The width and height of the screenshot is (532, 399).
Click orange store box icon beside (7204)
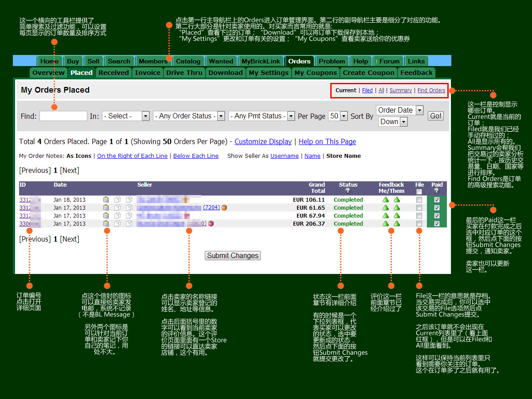click(224, 207)
